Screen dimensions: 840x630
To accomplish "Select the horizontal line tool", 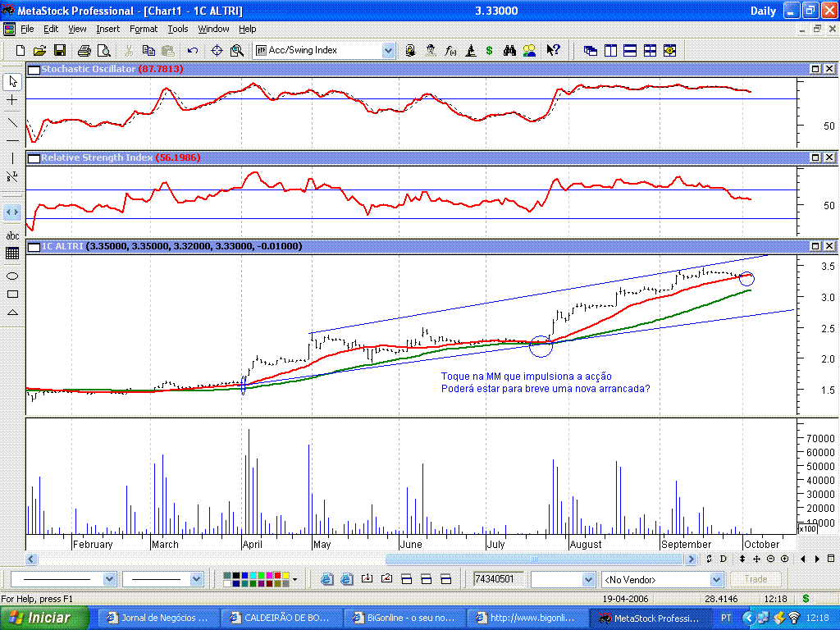I will click(x=13, y=140).
